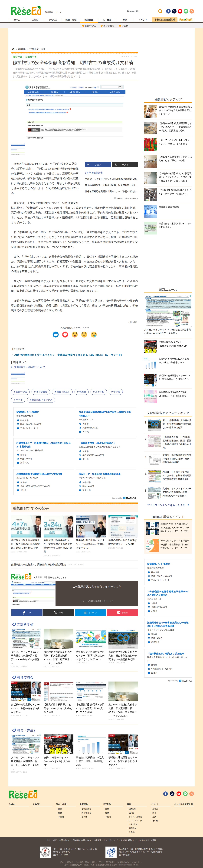React with the sad face emoji
203x868 pixels.
pos(84,334)
